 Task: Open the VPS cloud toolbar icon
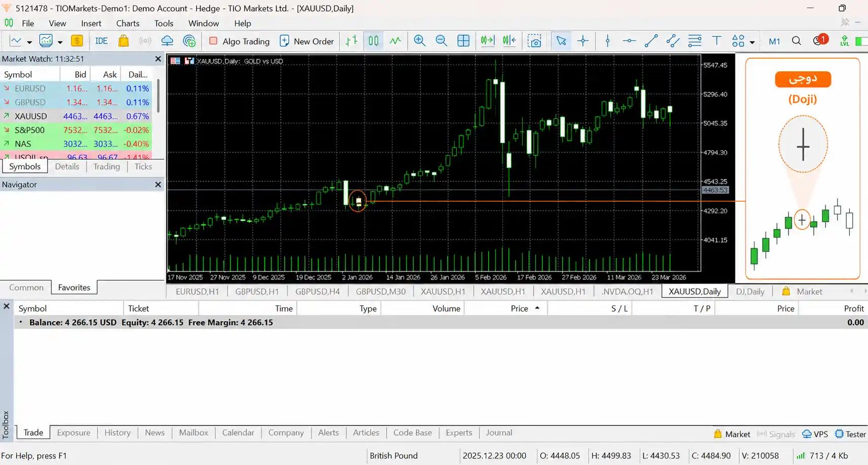[x=167, y=41]
